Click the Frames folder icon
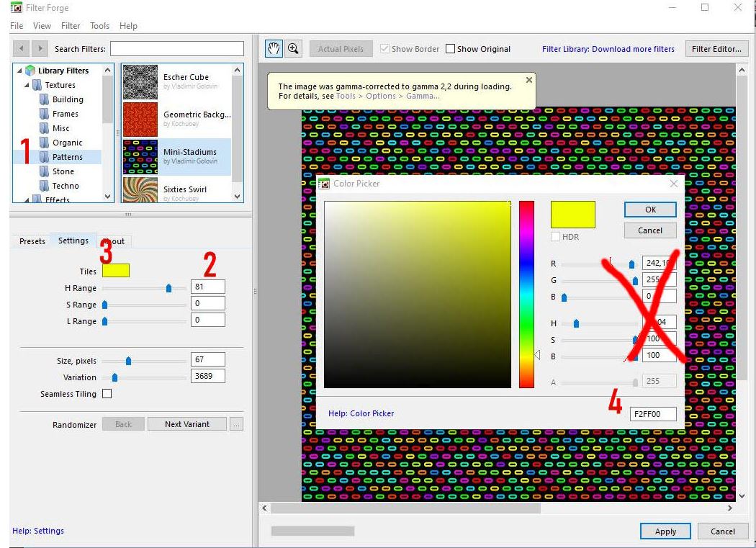The image size is (756, 548). click(44, 114)
